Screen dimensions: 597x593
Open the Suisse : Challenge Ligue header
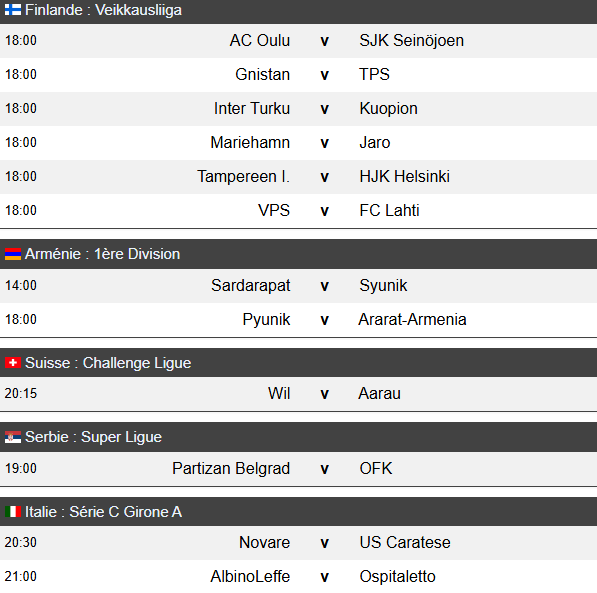[x=298, y=363]
